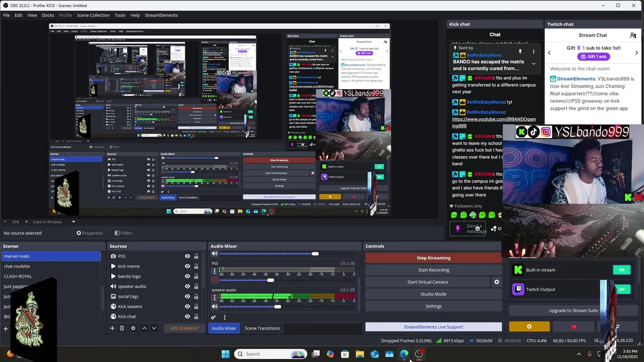Image resolution: width=644 pixels, height=362 pixels.
Task: Show hidden system tray icons
Action: pyautogui.click(x=579, y=354)
